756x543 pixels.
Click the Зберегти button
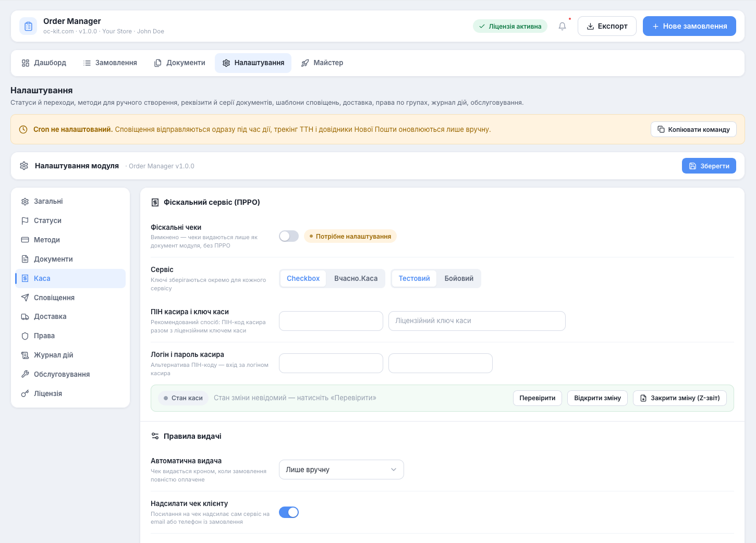coord(709,166)
